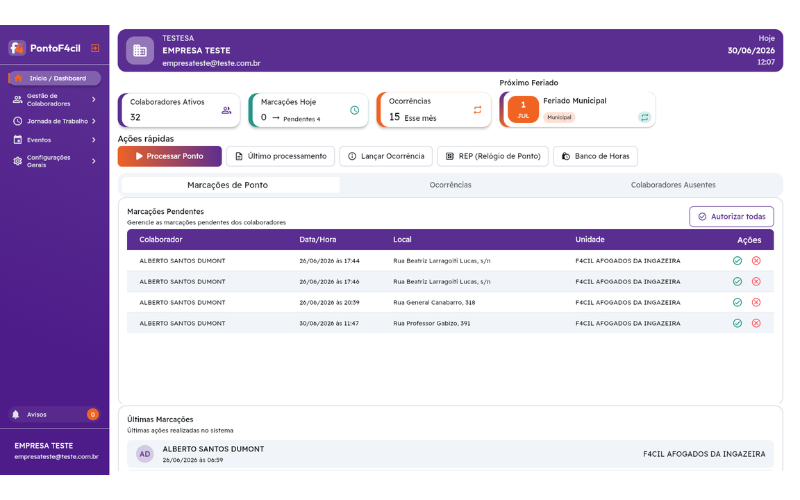800x500 pixels.
Task: Click the Avisos bell icon
Action: point(16,415)
